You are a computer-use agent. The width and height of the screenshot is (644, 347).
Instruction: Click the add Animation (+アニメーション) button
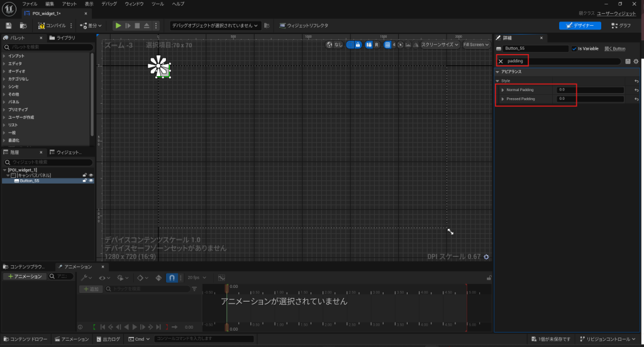pos(25,277)
